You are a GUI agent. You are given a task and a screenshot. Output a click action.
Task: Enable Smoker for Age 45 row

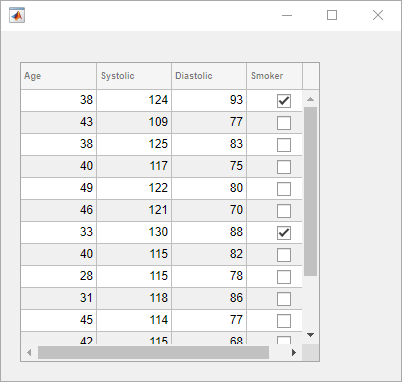[x=284, y=321]
